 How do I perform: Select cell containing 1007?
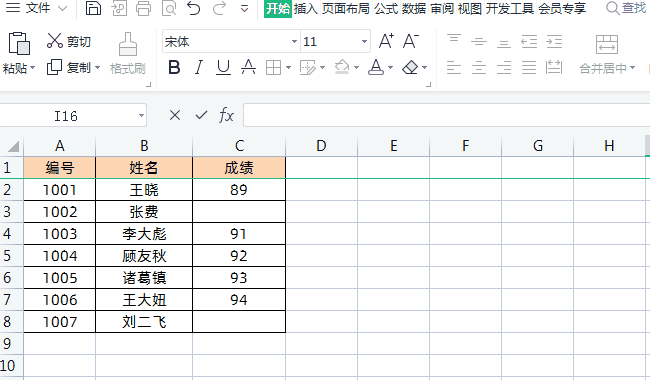coord(60,322)
